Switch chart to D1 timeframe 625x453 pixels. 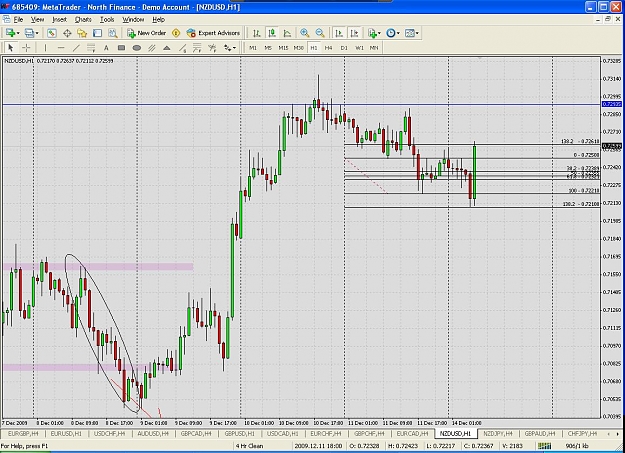tap(344, 48)
